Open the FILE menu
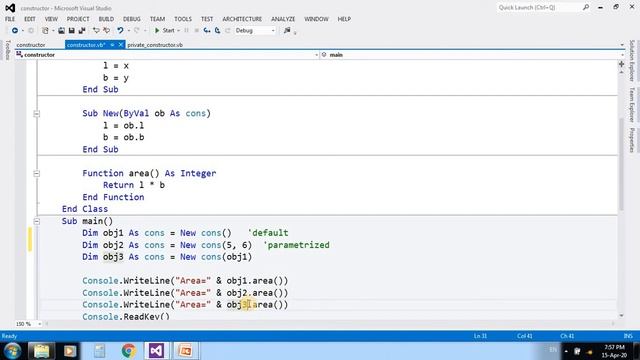 coord(10,19)
